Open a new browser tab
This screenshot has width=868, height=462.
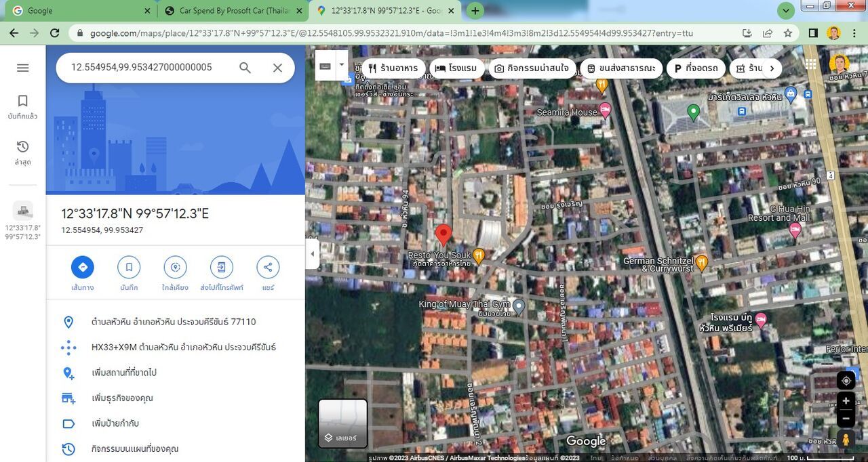coord(475,11)
